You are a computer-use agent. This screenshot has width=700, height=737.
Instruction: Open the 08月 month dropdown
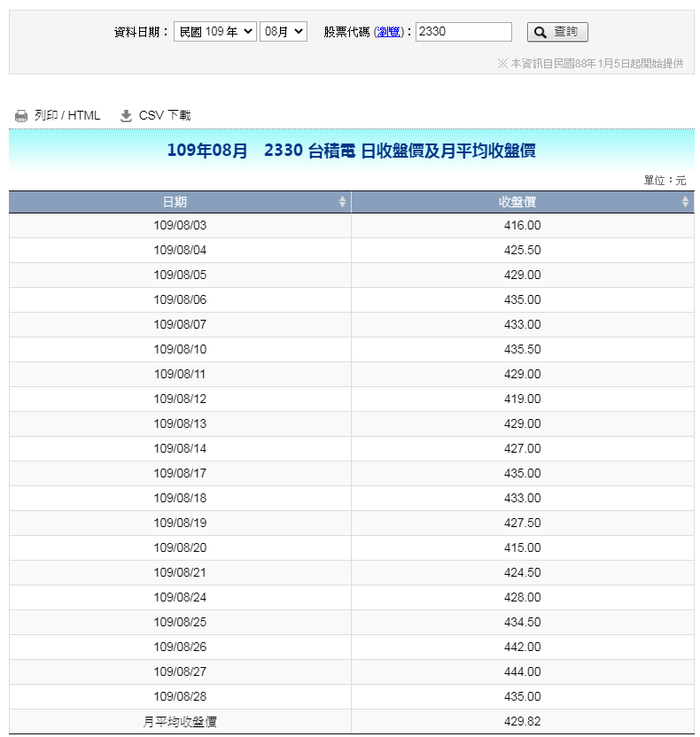pyautogui.click(x=284, y=32)
